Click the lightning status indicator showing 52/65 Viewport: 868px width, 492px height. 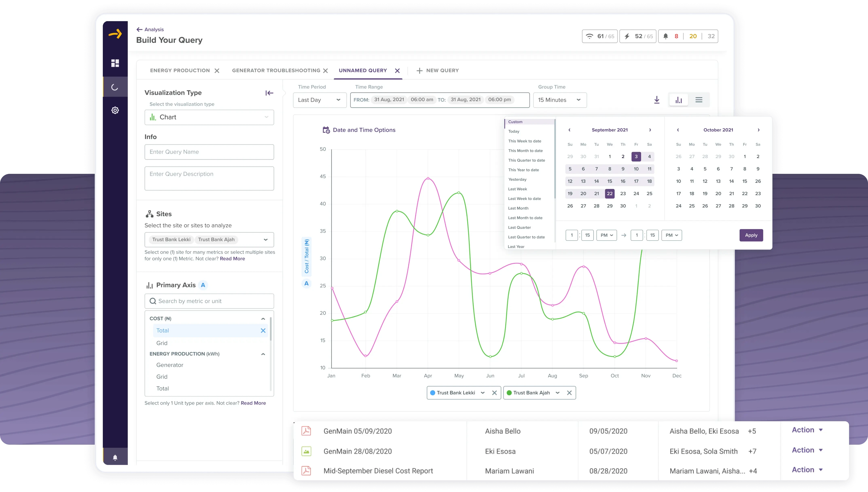pos(638,36)
